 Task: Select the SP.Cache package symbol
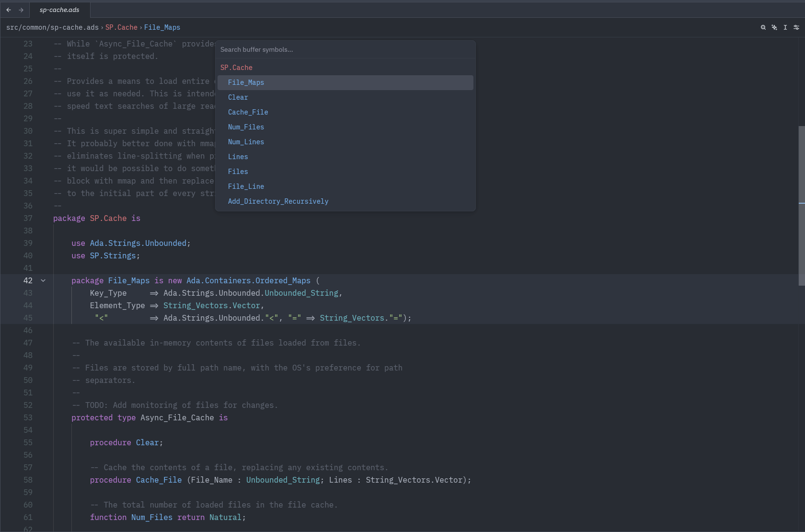pos(236,68)
